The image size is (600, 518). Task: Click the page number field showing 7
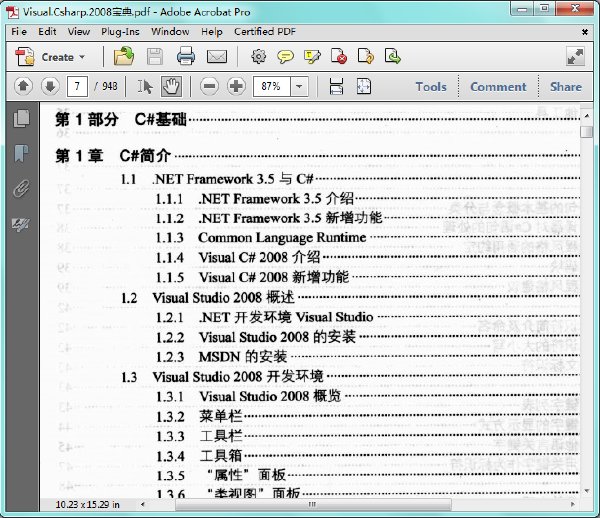pyautogui.click(x=77, y=86)
